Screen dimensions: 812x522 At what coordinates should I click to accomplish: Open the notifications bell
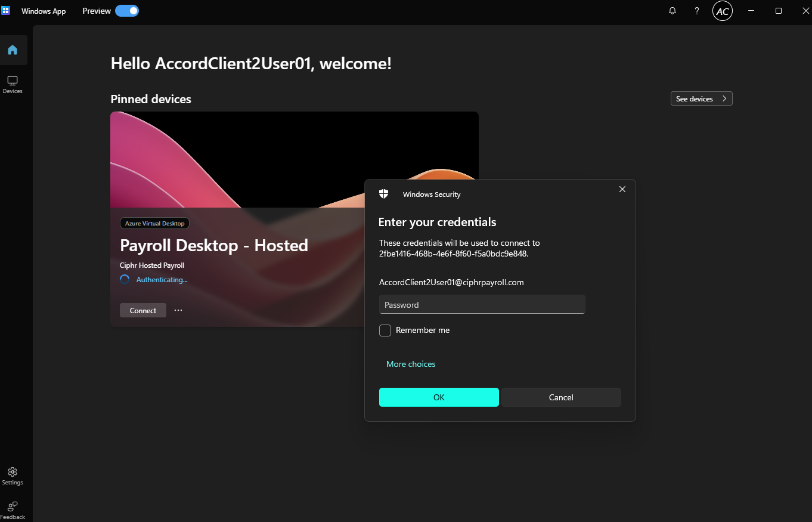672,11
